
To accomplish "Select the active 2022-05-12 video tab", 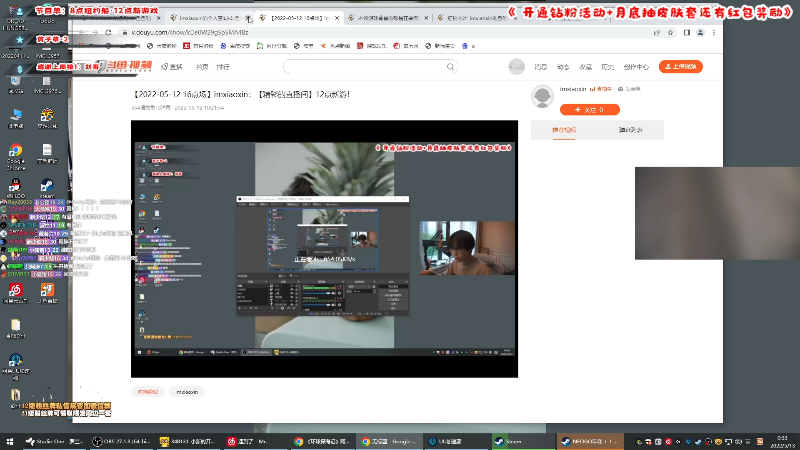I will point(298,18).
